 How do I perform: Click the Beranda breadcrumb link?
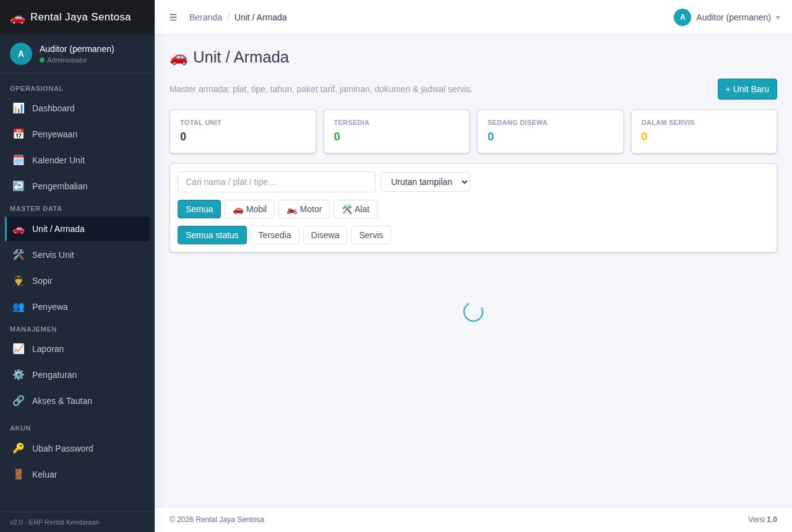pyautogui.click(x=205, y=17)
